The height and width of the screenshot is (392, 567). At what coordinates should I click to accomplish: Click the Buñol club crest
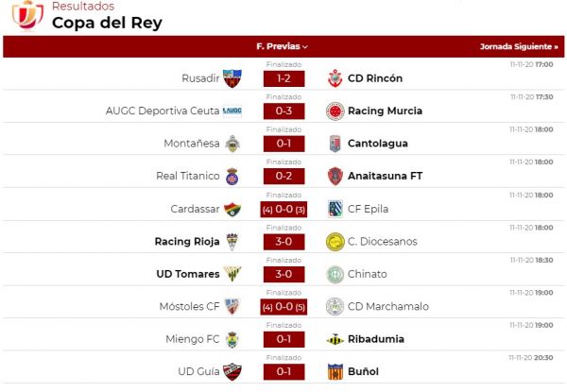(x=334, y=371)
